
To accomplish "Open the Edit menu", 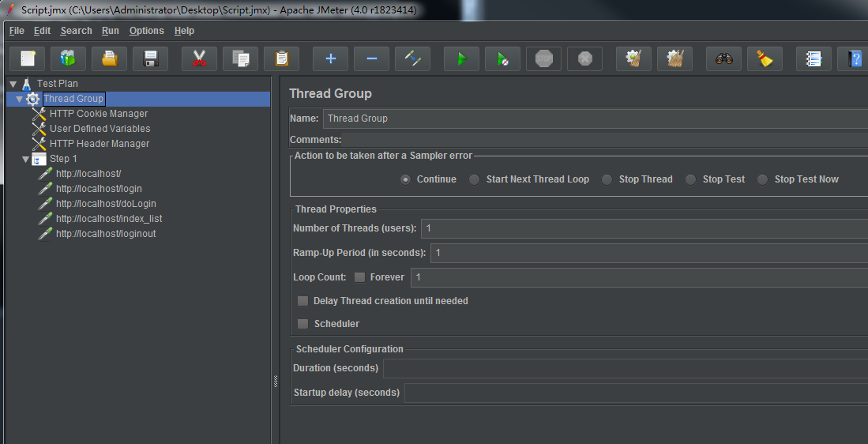I will (x=42, y=31).
